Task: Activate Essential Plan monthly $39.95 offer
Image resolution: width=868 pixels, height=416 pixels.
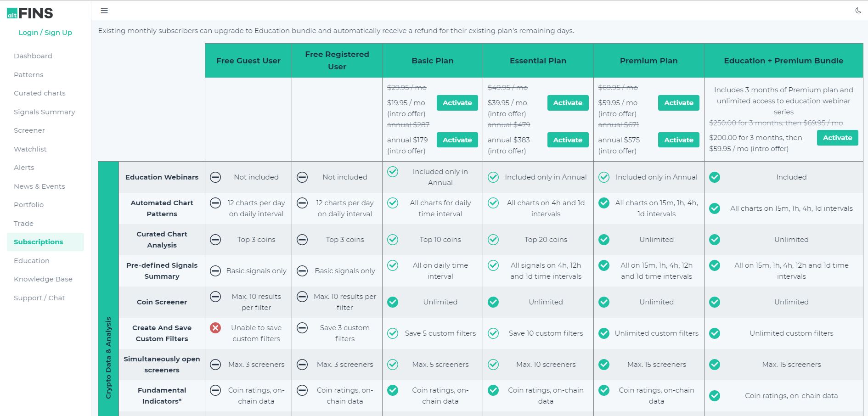Action: (x=568, y=103)
